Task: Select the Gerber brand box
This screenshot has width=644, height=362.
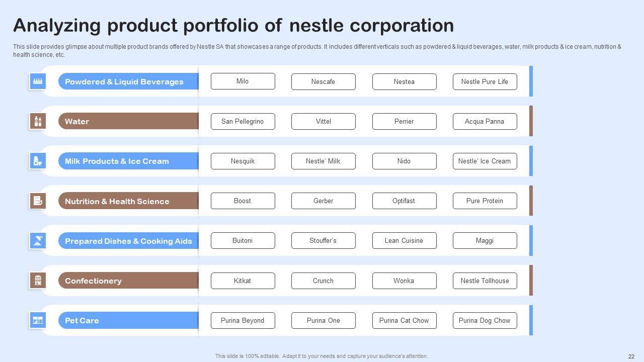Action: pos(323,201)
